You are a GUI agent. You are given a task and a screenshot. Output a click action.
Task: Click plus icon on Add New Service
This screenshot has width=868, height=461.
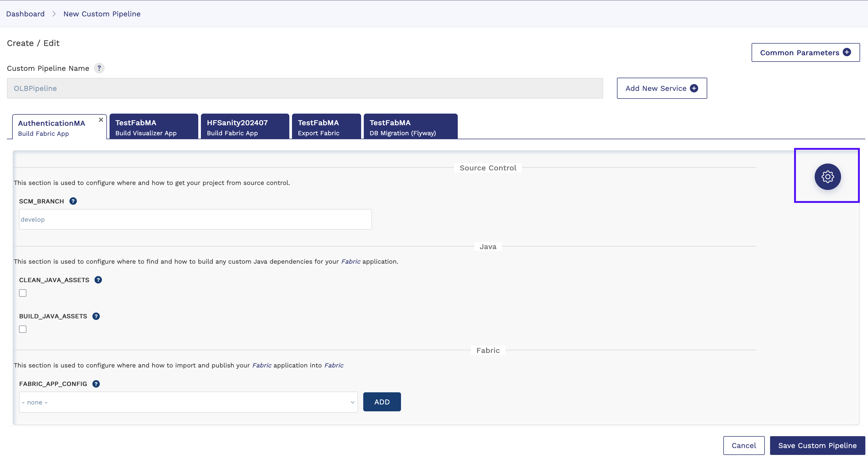click(x=694, y=88)
